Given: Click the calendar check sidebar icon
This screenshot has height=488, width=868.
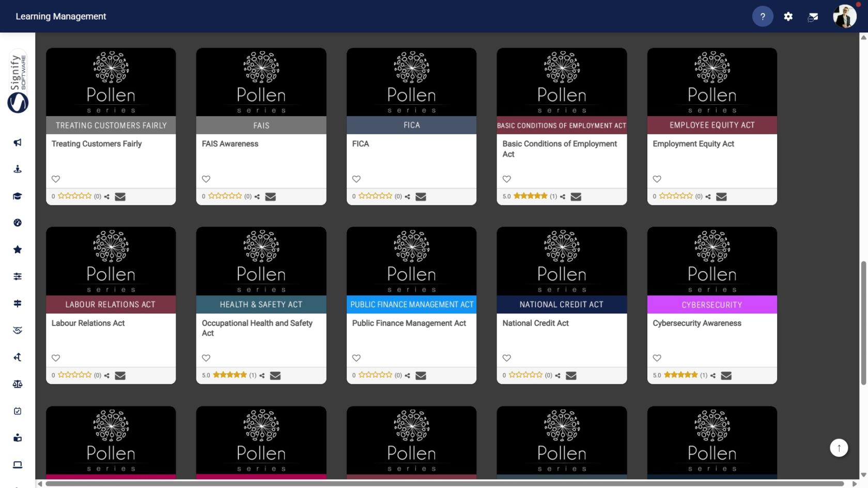Looking at the screenshot, I should coord(18,411).
